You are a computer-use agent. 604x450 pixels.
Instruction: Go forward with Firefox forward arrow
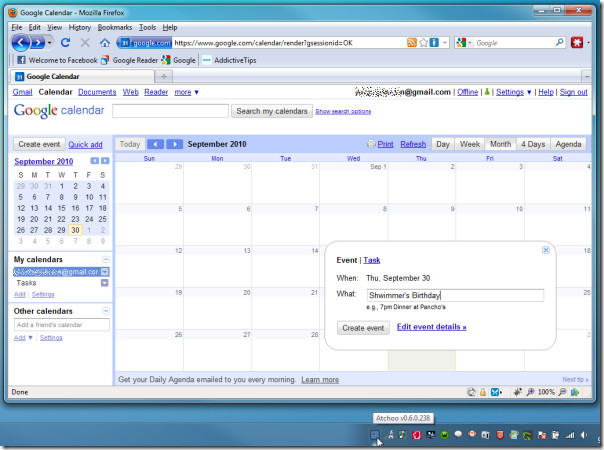[x=38, y=43]
